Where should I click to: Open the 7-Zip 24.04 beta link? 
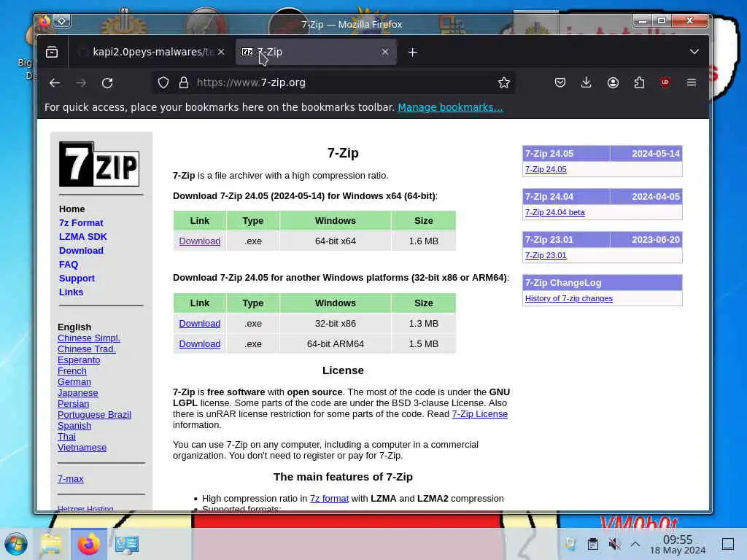554,212
